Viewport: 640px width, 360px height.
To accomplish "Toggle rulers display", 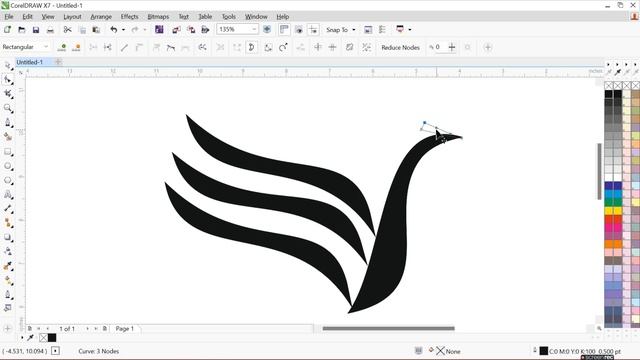I will (284, 30).
